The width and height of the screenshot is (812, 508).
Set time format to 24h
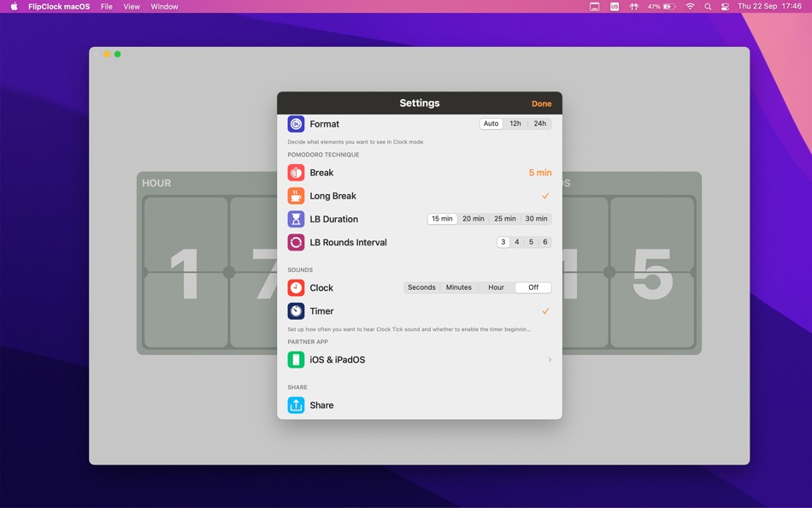point(539,124)
